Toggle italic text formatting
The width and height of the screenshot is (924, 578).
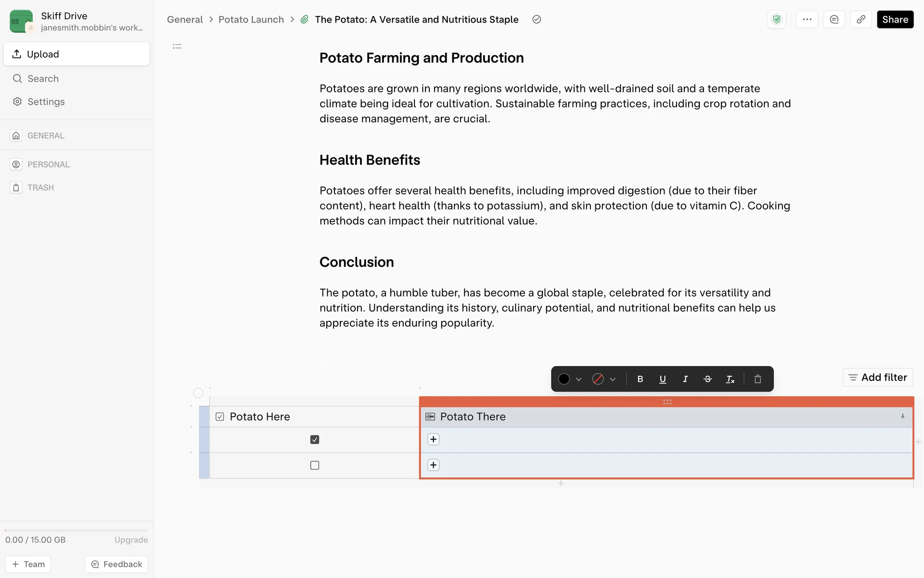point(685,379)
